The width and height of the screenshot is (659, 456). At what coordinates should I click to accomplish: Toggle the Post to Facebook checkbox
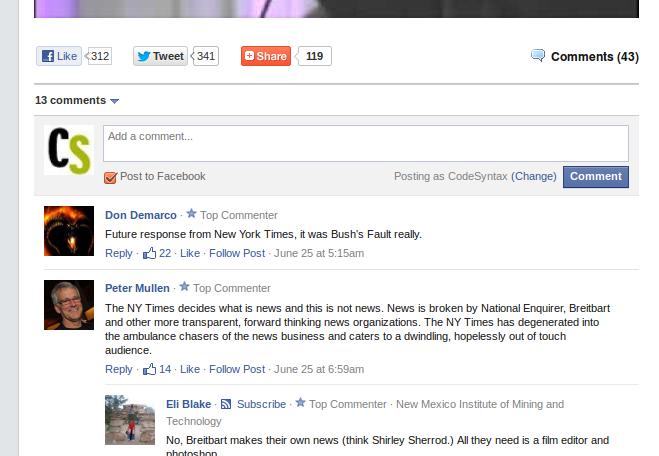click(111, 177)
